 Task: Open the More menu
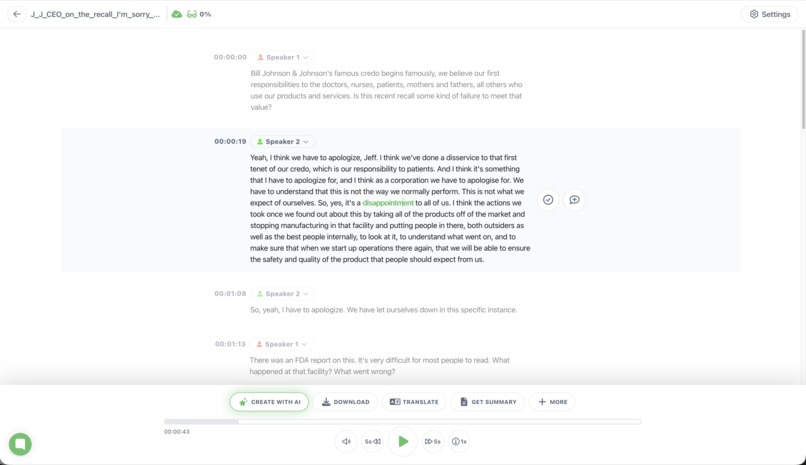pos(553,402)
